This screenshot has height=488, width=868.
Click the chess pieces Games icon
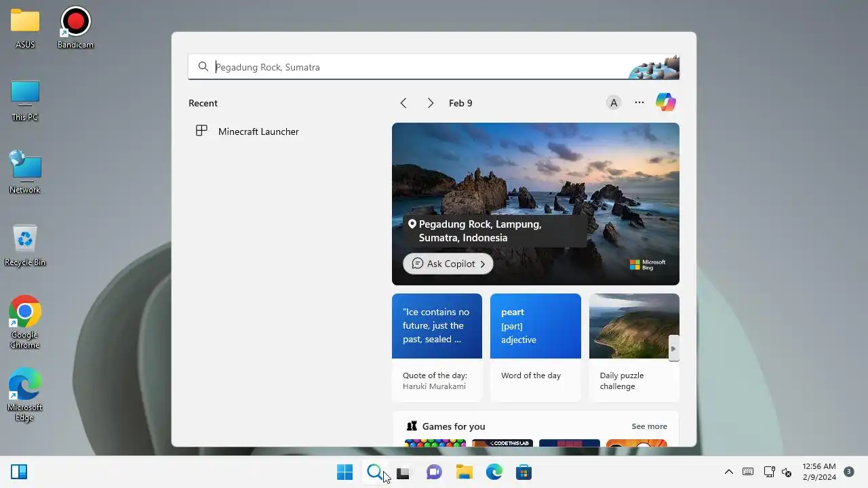412,426
